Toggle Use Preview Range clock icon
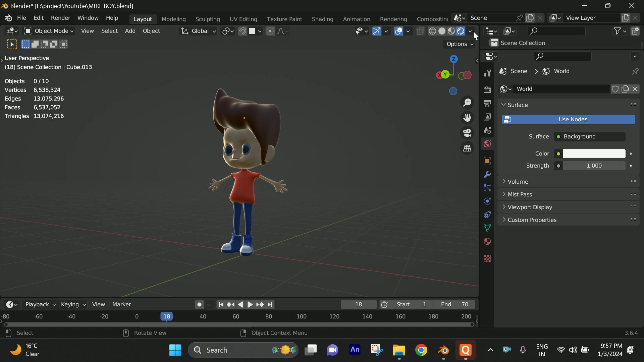This screenshot has width=644, height=362. 384,304
